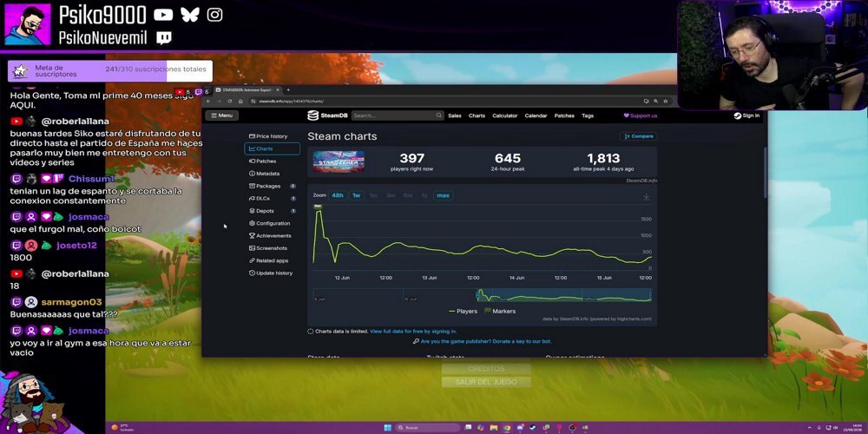Click the bookmark star in address bar
The height and width of the screenshot is (434, 868).
click(x=666, y=102)
